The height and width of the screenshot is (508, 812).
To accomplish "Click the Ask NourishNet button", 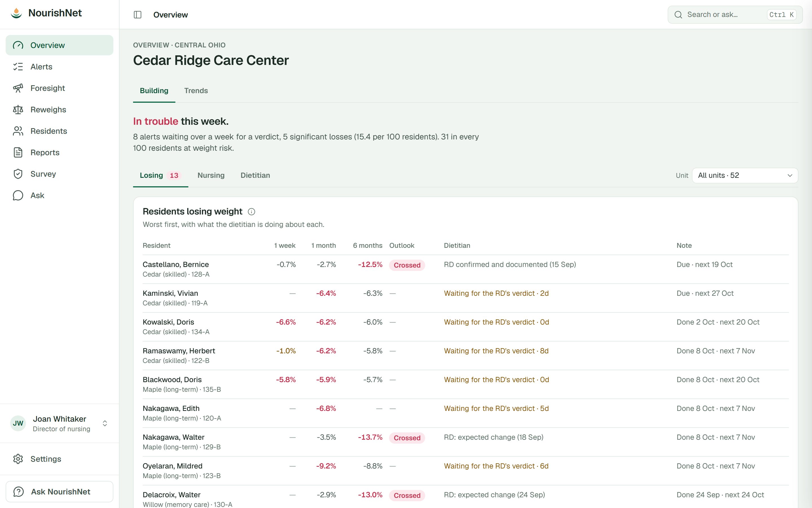I will (x=59, y=492).
